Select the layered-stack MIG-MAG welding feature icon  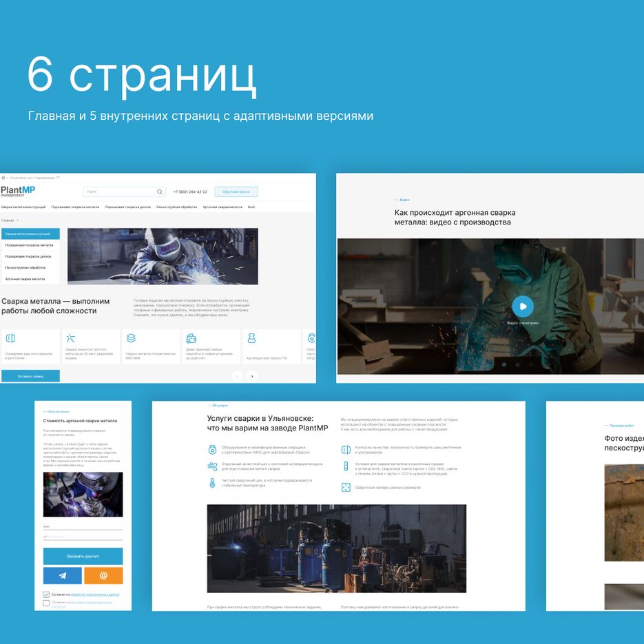coord(131,338)
